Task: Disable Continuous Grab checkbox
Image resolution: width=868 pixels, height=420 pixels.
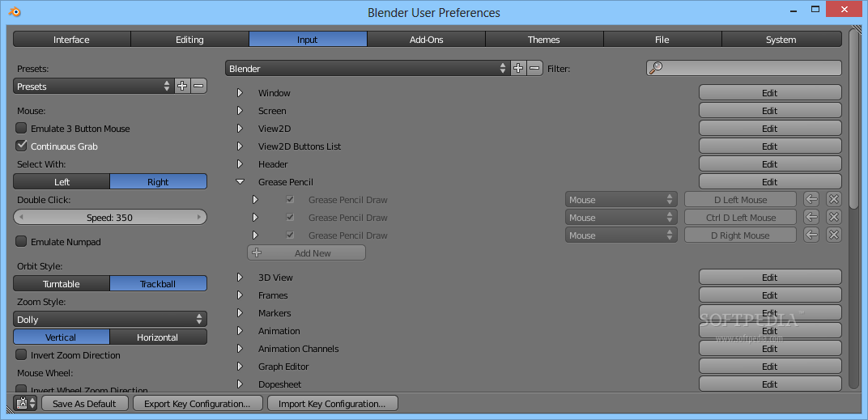Action: 21,146
